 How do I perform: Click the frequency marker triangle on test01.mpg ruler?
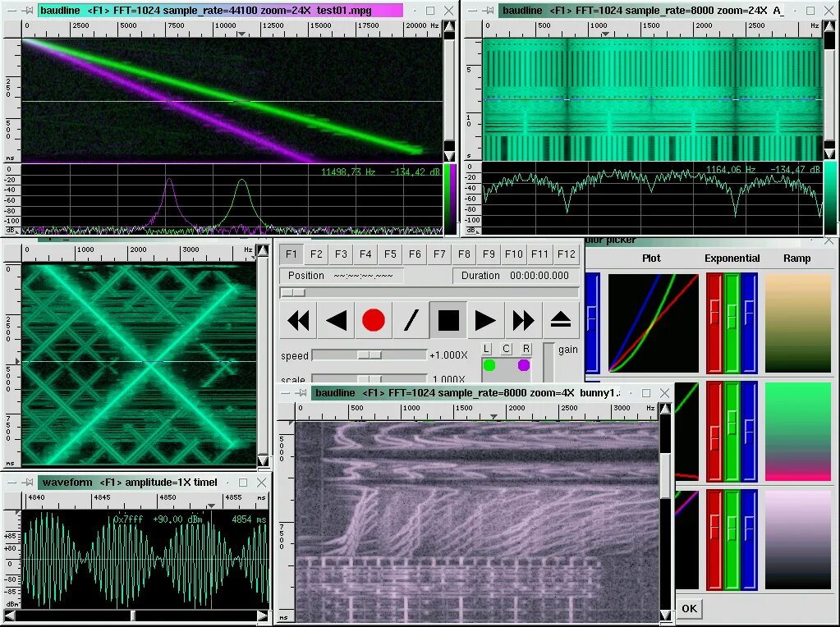pyautogui.click(x=241, y=34)
